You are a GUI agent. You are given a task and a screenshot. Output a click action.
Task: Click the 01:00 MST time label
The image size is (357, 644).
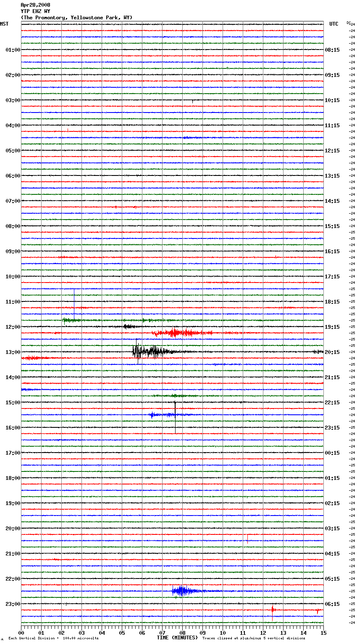pos(13,50)
